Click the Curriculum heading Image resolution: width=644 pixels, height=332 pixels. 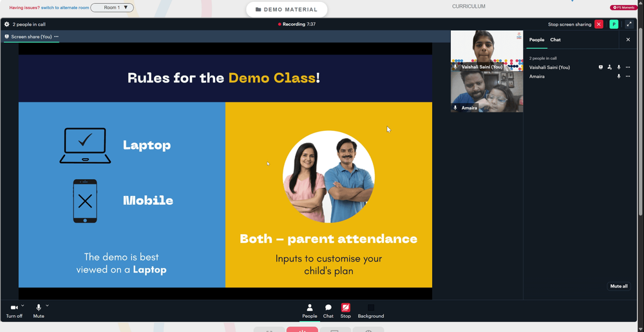(469, 6)
